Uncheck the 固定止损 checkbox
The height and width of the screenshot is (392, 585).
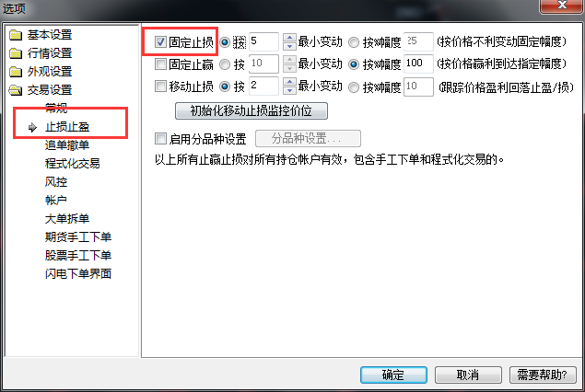160,41
